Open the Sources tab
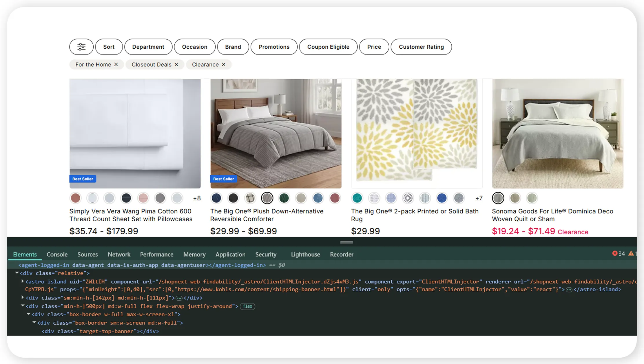 coord(87,254)
